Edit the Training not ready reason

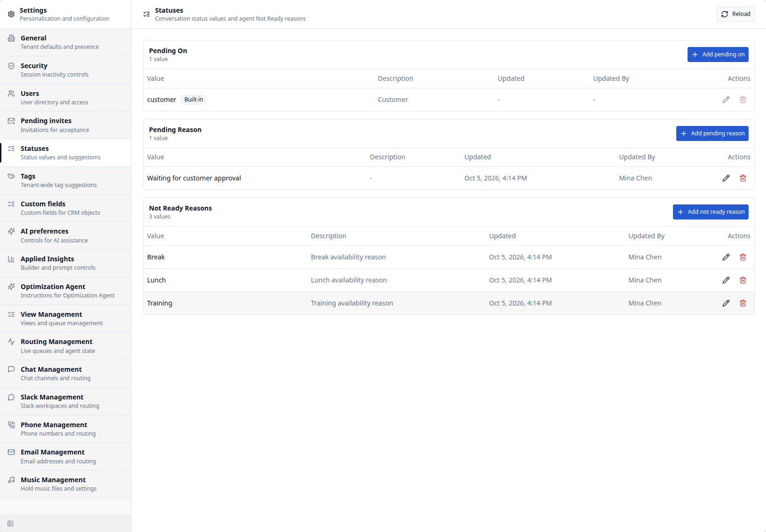(x=726, y=303)
